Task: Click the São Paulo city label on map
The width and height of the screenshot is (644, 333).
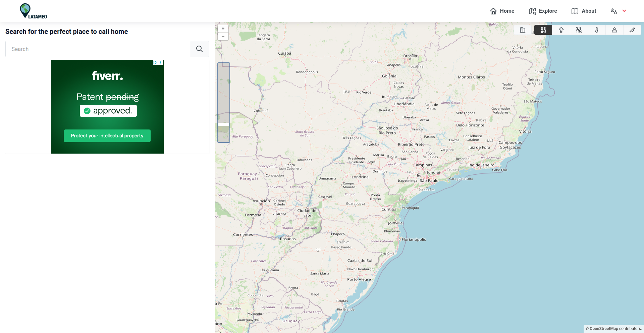Action: point(429,181)
